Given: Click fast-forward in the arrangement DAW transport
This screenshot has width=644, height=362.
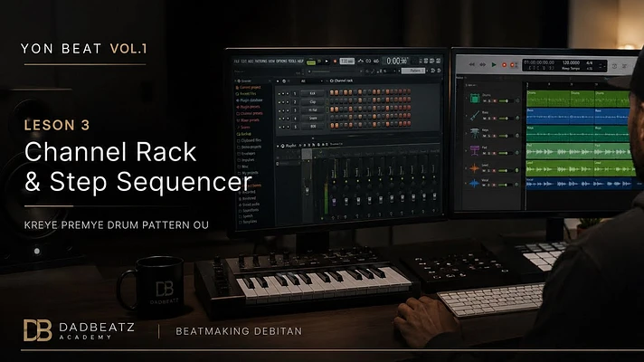Looking at the screenshot, I should 483,64.
